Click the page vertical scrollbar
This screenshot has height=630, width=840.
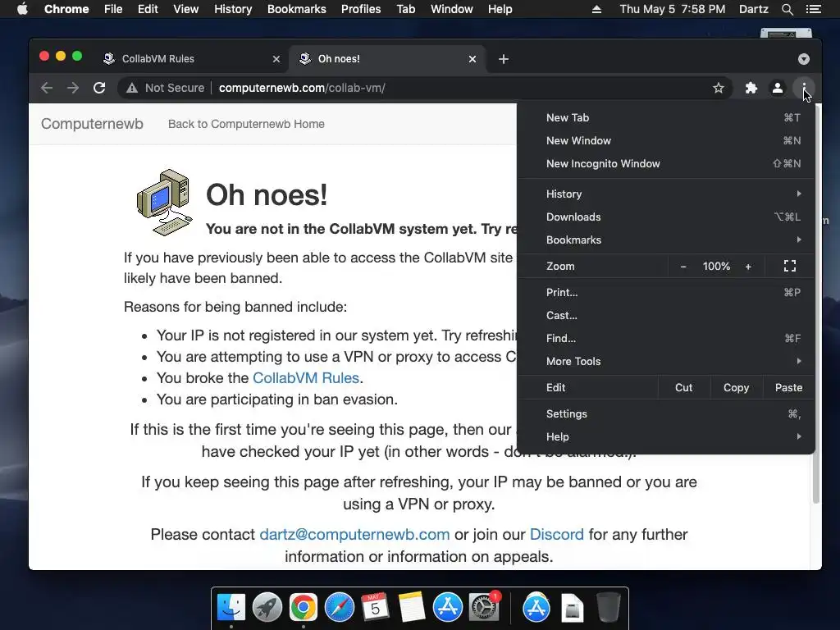tap(815, 305)
